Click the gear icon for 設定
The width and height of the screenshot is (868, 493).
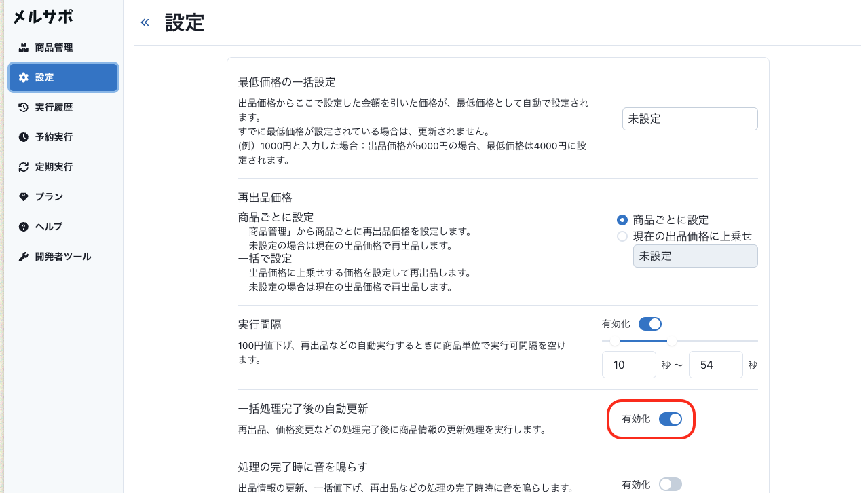pyautogui.click(x=24, y=77)
